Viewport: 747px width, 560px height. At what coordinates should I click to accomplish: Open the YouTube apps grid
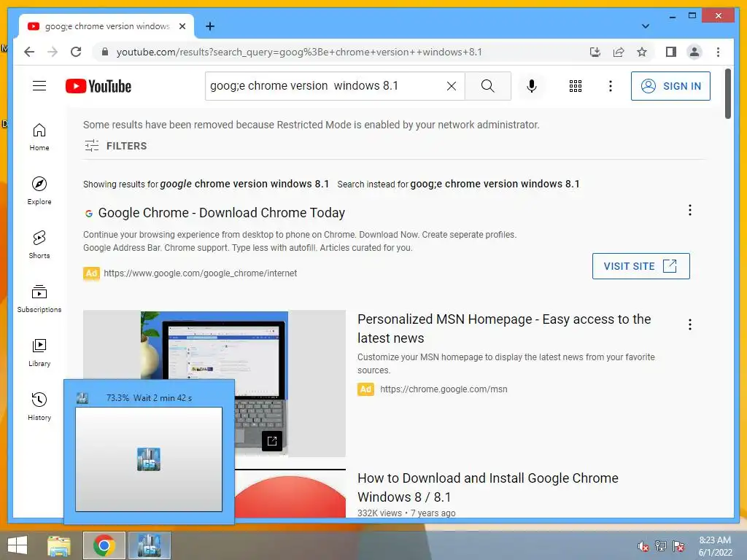click(576, 86)
